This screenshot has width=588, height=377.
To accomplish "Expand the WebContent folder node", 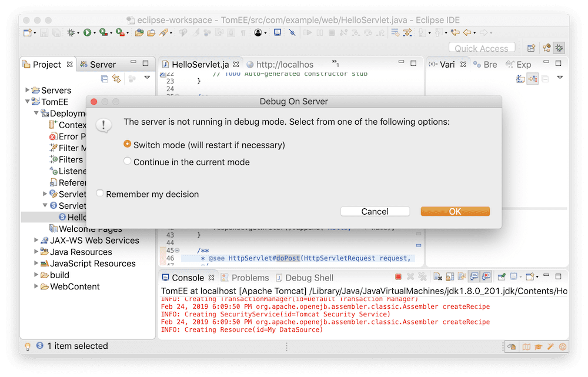I will point(36,286).
